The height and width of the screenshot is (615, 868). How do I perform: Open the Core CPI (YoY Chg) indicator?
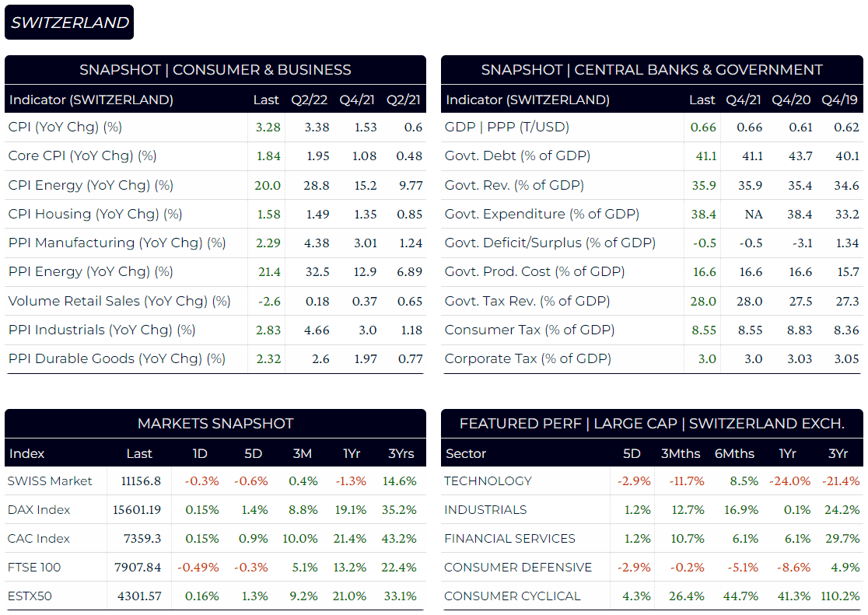tap(82, 156)
